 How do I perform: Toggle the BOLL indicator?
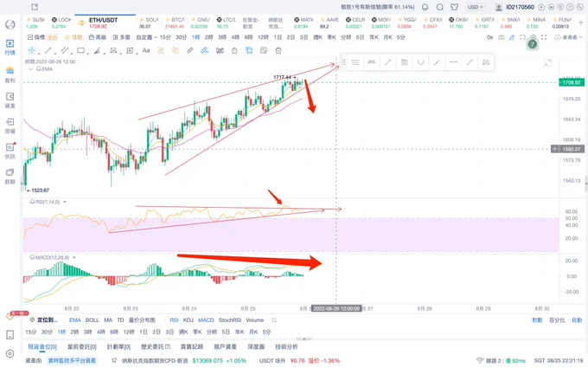click(x=93, y=320)
